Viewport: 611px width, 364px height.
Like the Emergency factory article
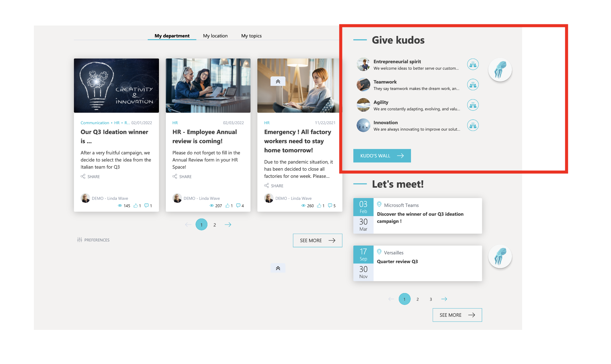pyautogui.click(x=319, y=205)
